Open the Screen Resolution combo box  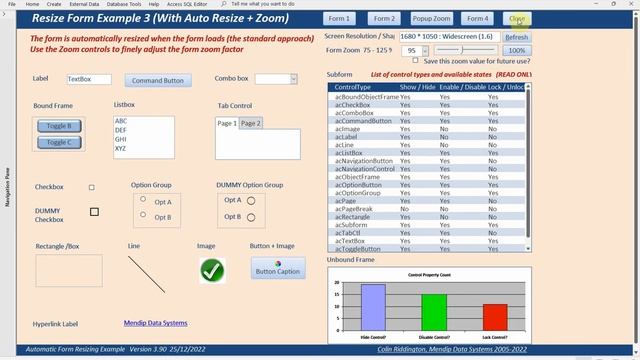click(449, 37)
